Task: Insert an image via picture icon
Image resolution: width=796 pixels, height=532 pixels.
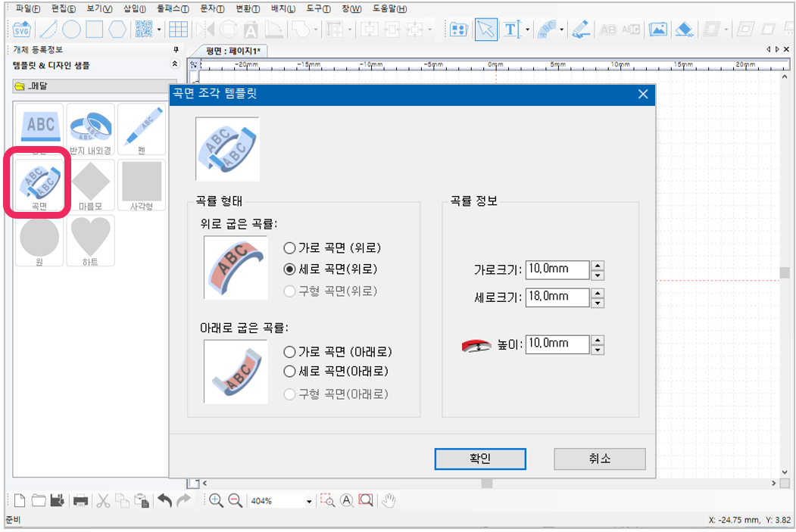Action: [657, 30]
